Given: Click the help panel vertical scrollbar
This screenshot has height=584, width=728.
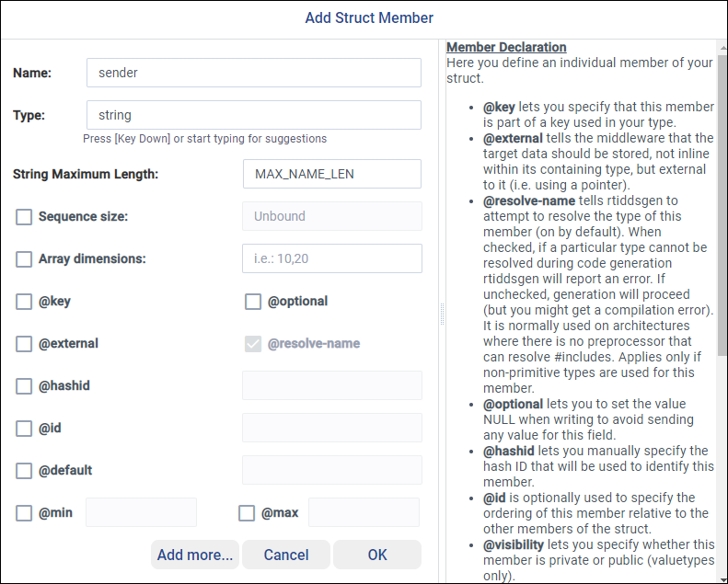Looking at the screenshot, I should coord(722,202).
